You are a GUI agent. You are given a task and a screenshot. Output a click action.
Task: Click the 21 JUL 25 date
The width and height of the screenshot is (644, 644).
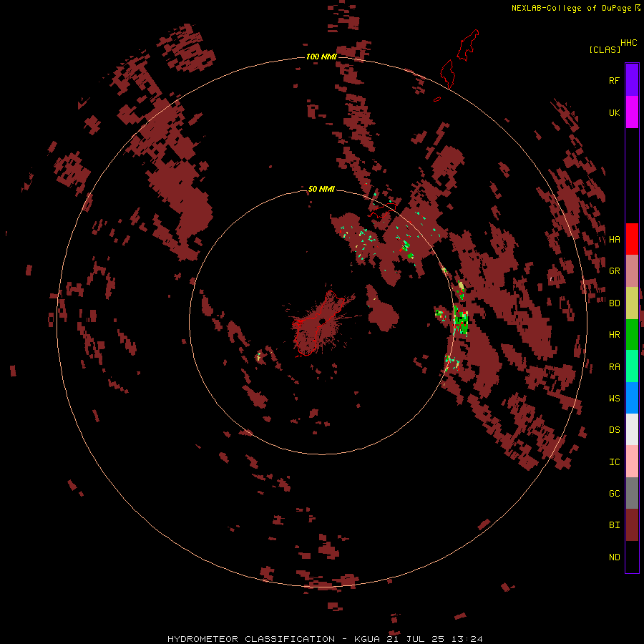pyautogui.click(x=415, y=639)
